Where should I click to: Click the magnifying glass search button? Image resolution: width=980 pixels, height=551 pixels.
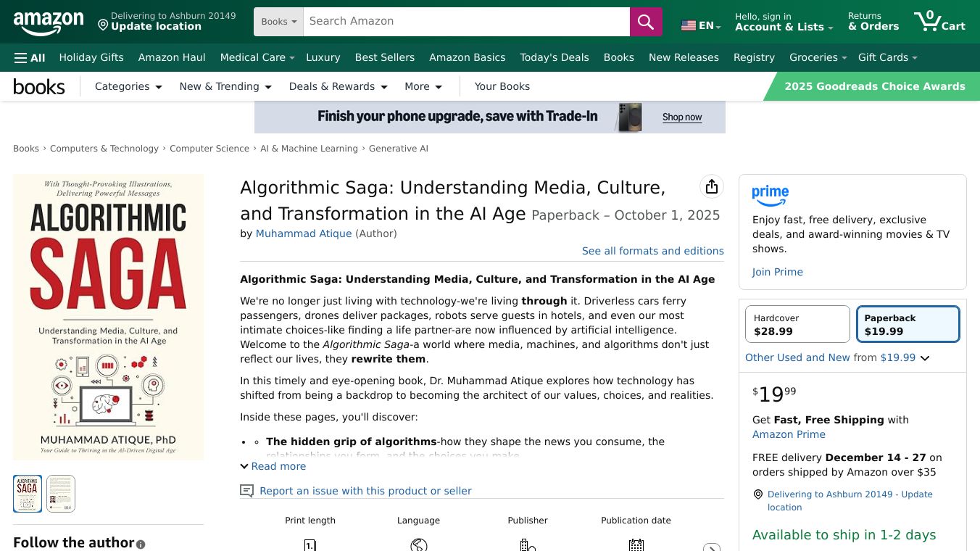tap(646, 22)
